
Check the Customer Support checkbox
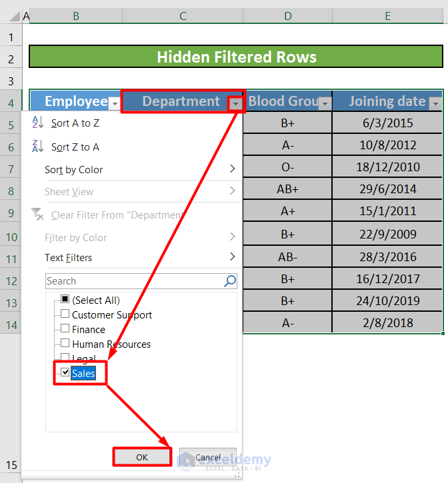click(x=65, y=314)
